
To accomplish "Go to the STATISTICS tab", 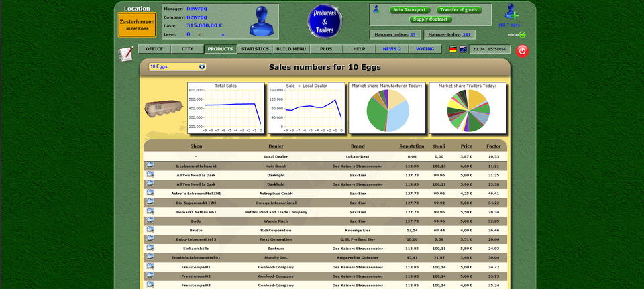I will [x=255, y=49].
